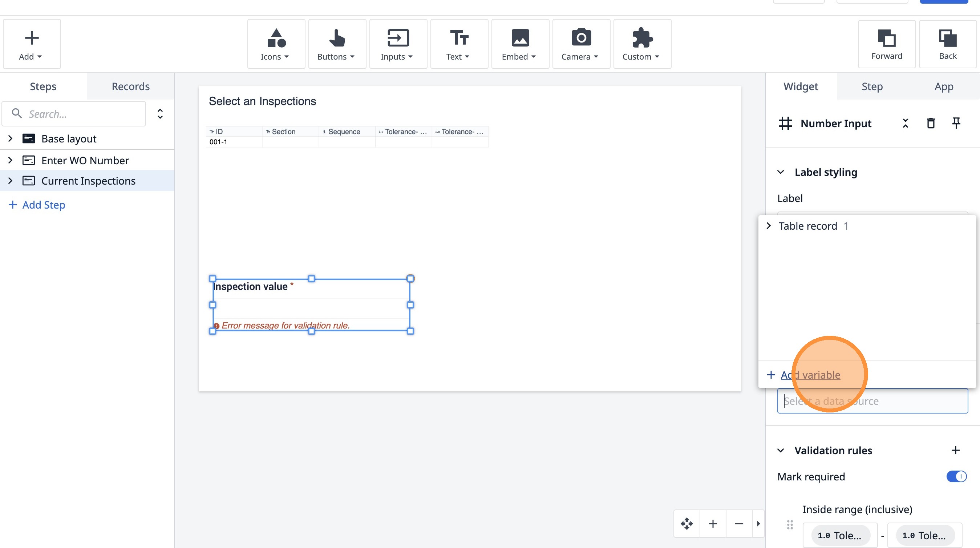Zoom in on the canvas
Screen dimensions: 980x548
click(x=713, y=524)
